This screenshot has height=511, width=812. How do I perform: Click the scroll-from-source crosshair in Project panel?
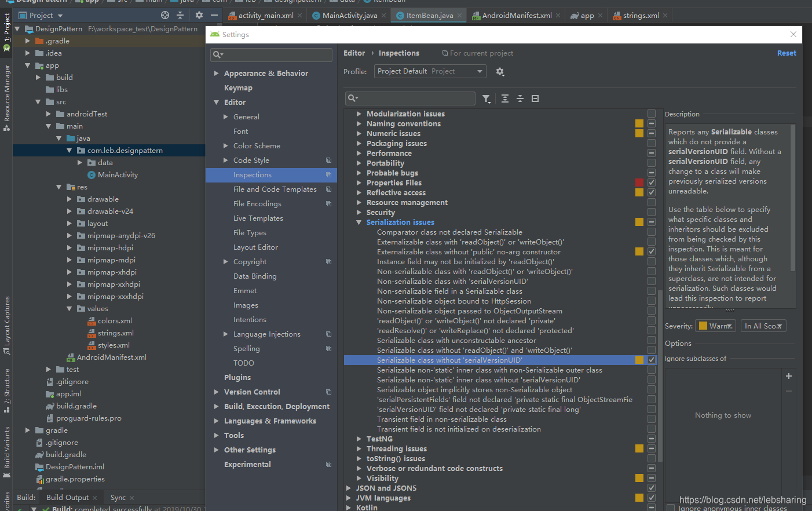[x=166, y=14]
